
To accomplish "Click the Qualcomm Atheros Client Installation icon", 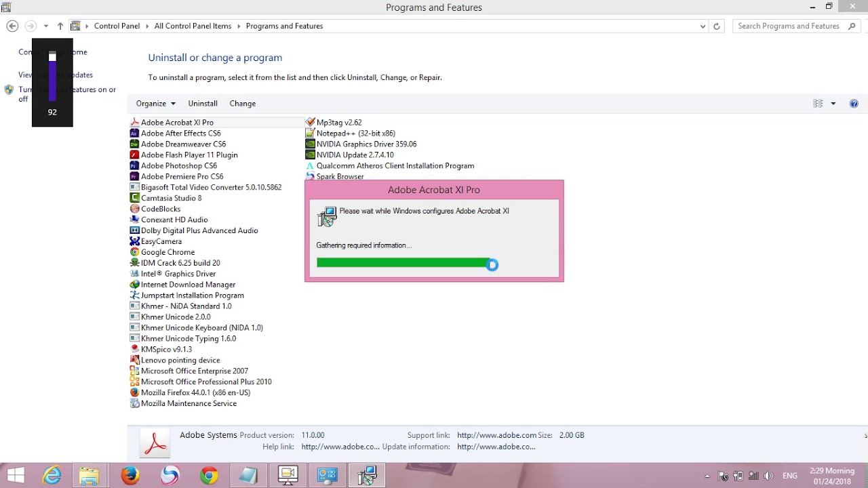I will pyautogui.click(x=311, y=166).
